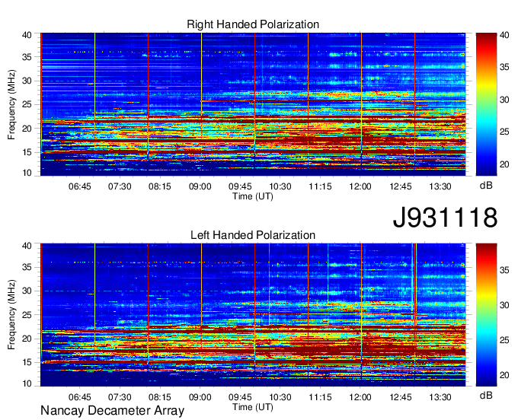The image size is (518, 420).
Task: Click Time (UT) label under Right Handed plot
Action: click(x=253, y=196)
